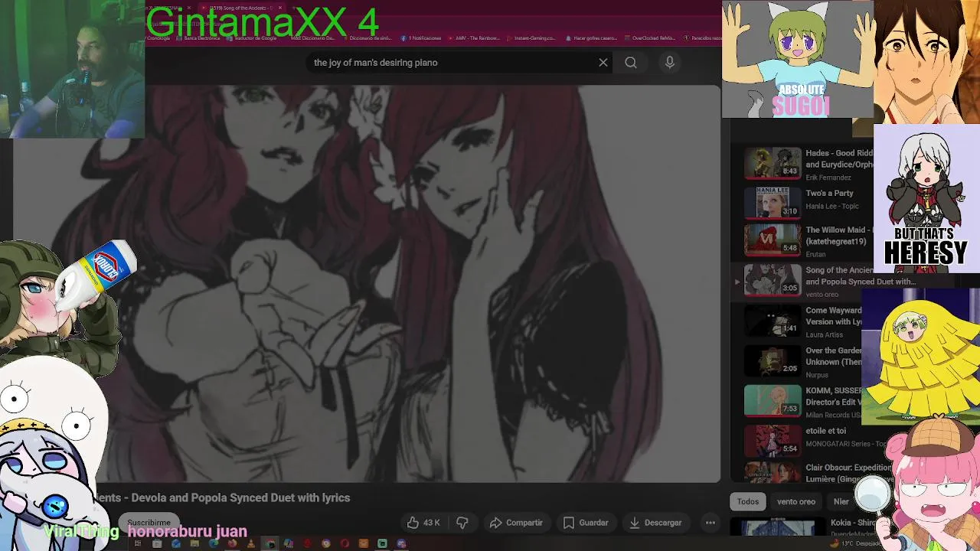Open KOMM, SUSSER TOD video thumbnail
980x551 pixels.
(773, 400)
